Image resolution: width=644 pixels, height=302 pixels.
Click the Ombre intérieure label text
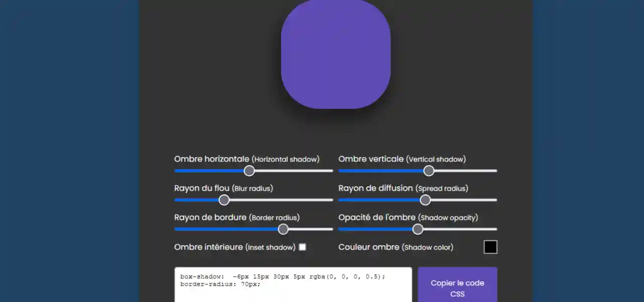[234, 247]
